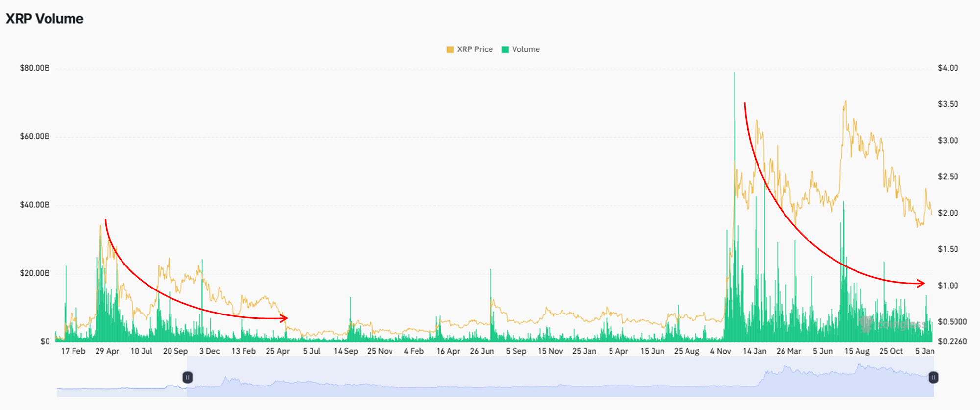Image resolution: width=980 pixels, height=410 pixels.
Task: Click the left red arrow's arrowhead
Action: click(x=285, y=318)
